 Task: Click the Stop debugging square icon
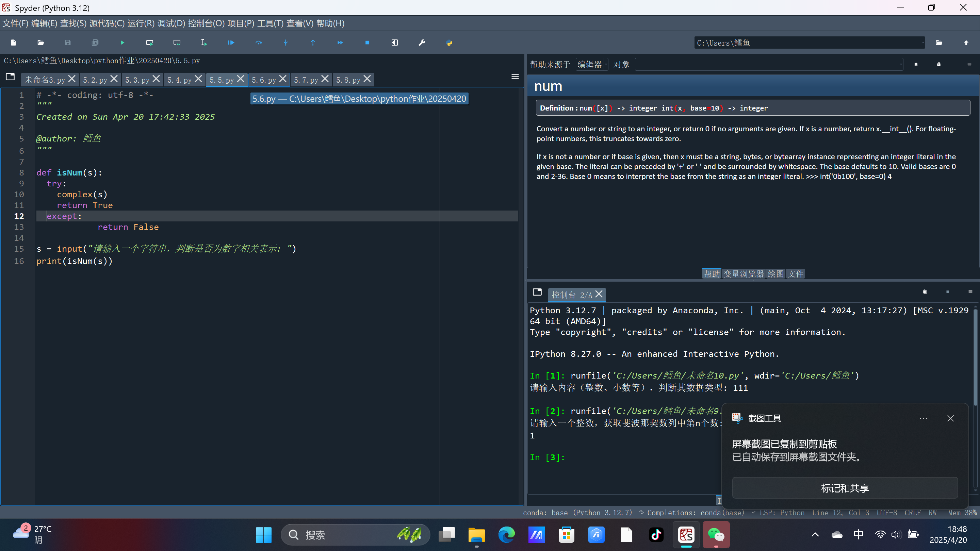[367, 43]
